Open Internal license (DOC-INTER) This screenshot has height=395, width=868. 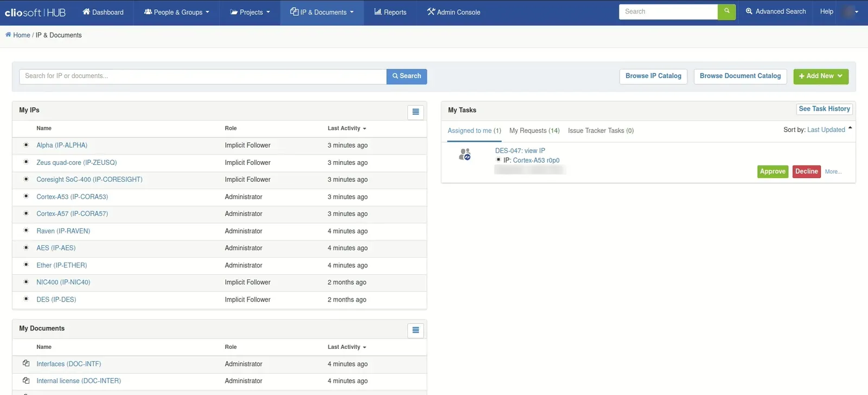coord(79,381)
